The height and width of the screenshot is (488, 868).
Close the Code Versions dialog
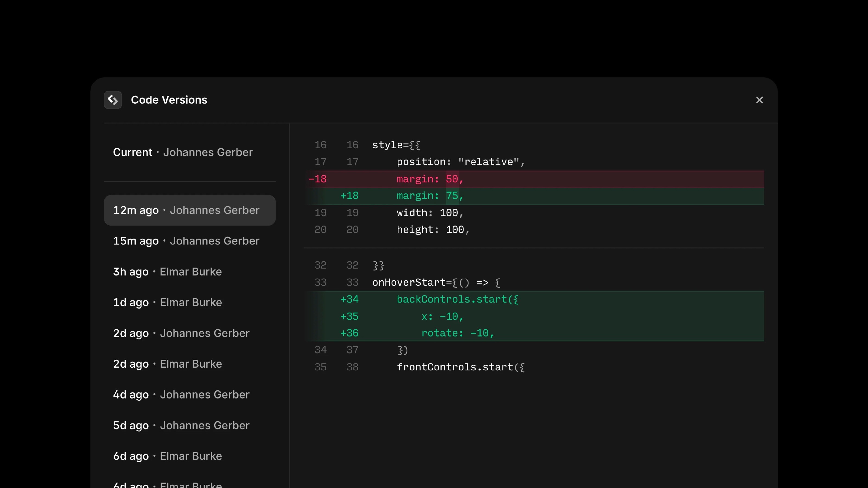(x=759, y=100)
